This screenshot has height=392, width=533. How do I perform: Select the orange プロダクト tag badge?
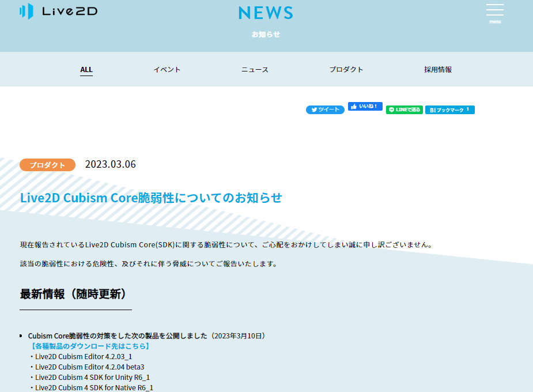(x=47, y=164)
